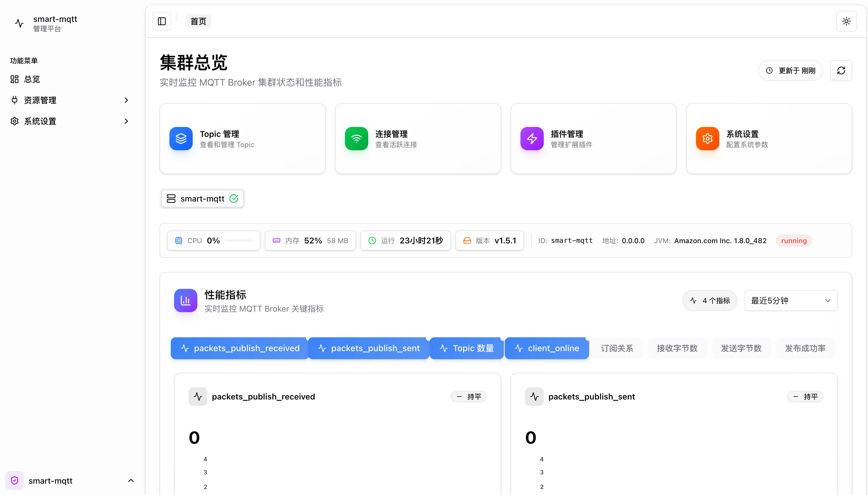Screen dimensions: 868x495
Task: Click the smart-mqtt logo pulse icon
Action: click(x=20, y=24)
